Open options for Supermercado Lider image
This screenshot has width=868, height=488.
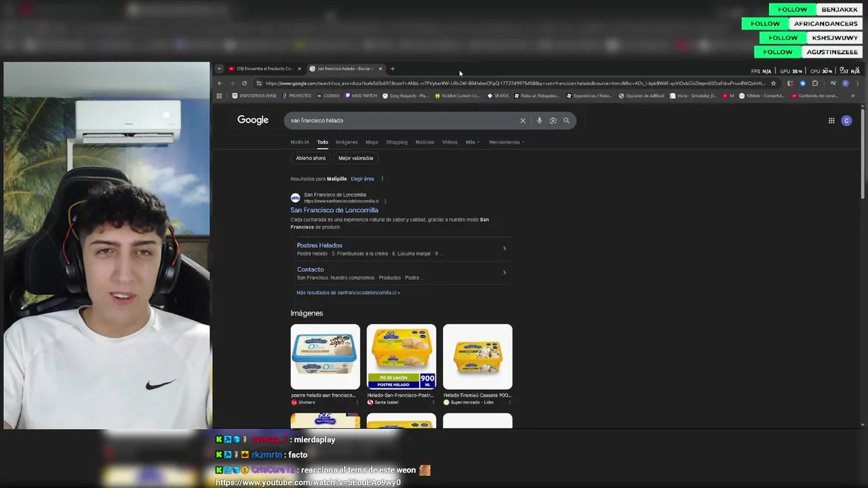coord(509,402)
